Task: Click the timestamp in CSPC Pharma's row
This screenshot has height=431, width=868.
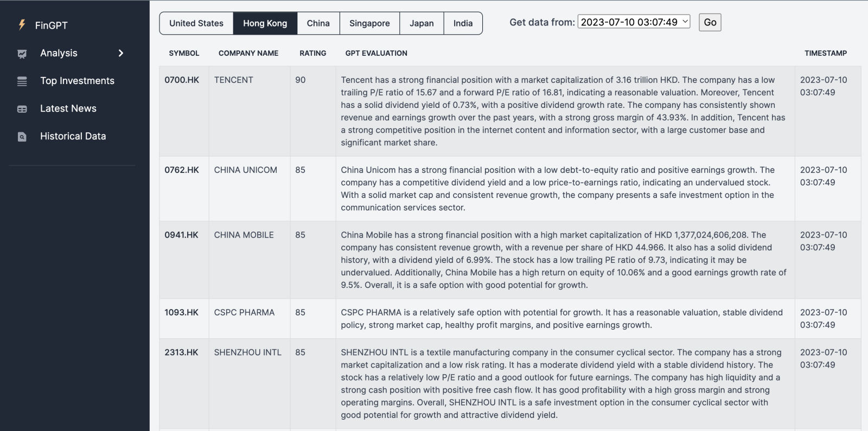Action: [824, 319]
